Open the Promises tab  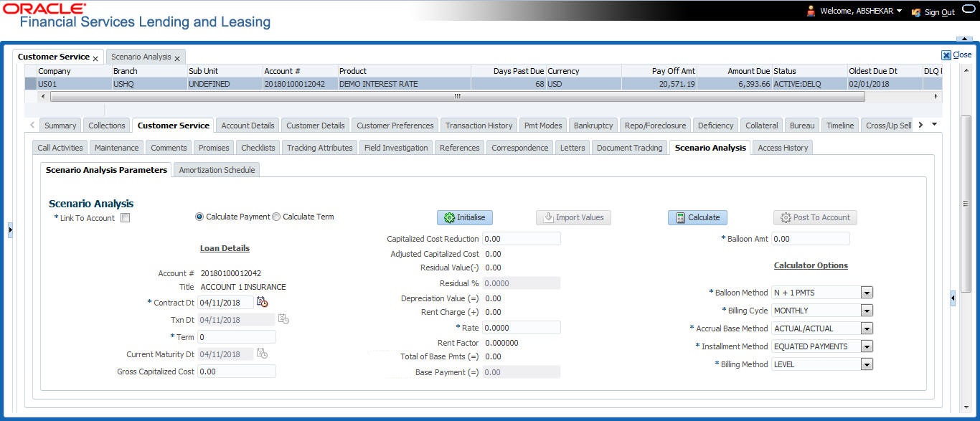point(214,148)
